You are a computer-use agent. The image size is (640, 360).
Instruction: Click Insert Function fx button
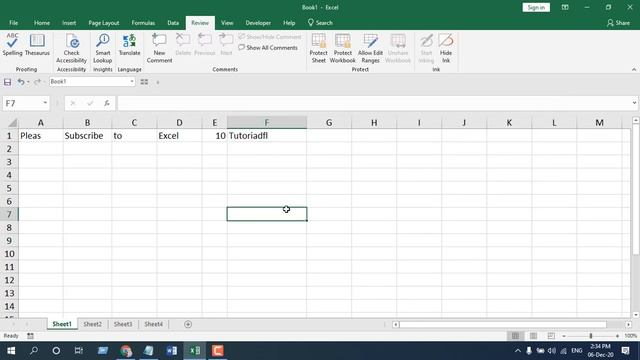(x=107, y=103)
